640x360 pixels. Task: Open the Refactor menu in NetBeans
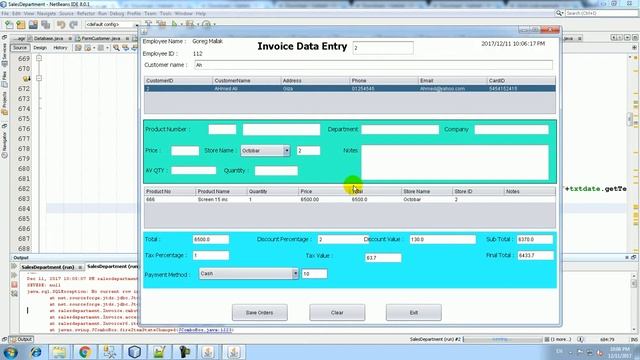[x=86, y=13]
